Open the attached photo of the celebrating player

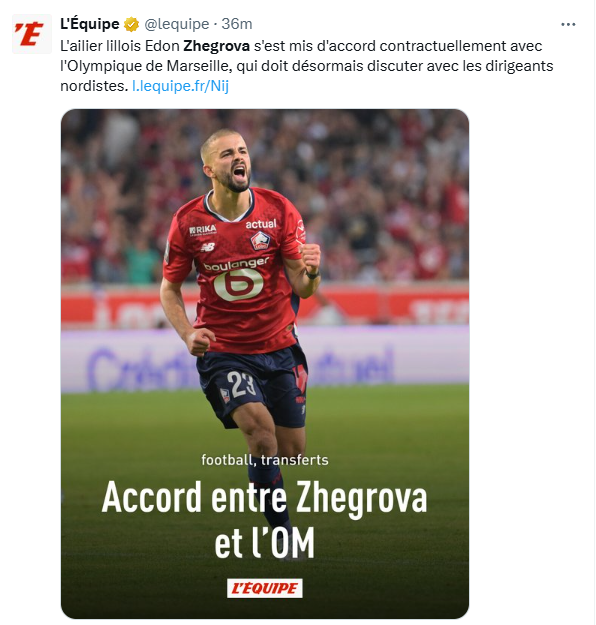[x=265, y=363]
